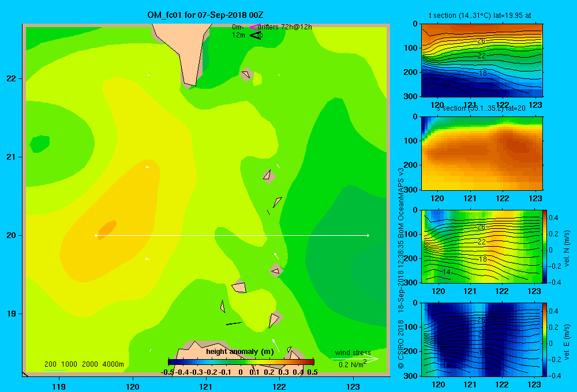577x392 pixels.
Task: Click the map title OM_fc01 for 07-Sep-2018 00Z
Action: pos(205,15)
